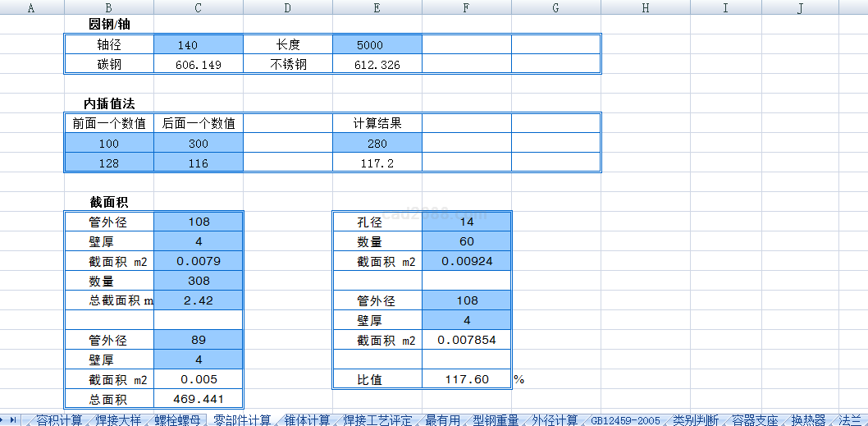Select the interpolation result cell 117.2
This screenshot has width=868, height=426.
point(377,163)
